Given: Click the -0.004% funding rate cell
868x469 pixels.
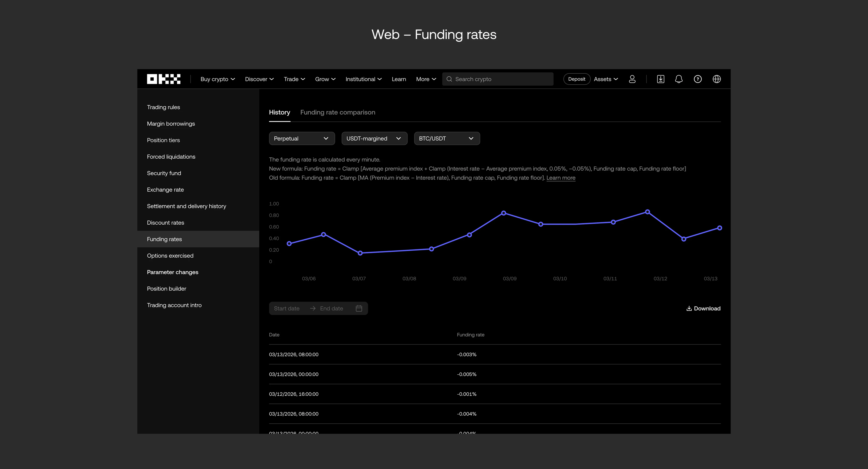Looking at the screenshot, I should pyautogui.click(x=467, y=414).
